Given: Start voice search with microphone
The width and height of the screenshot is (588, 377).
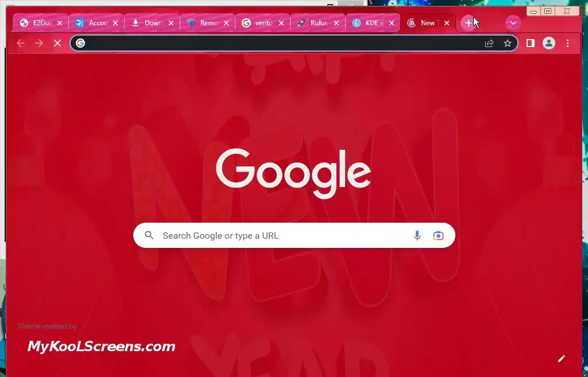Looking at the screenshot, I should (x=417, y=235).
